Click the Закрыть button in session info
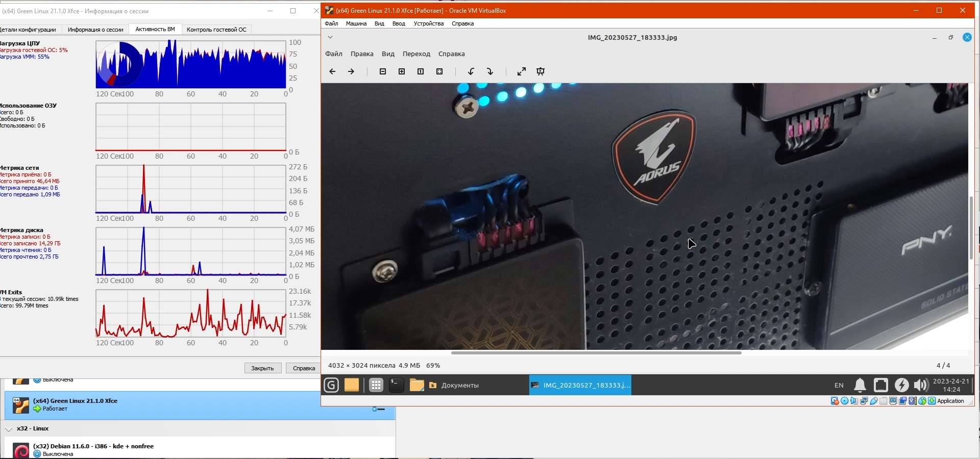Screen dimensions: 980x459 (263, 368)
